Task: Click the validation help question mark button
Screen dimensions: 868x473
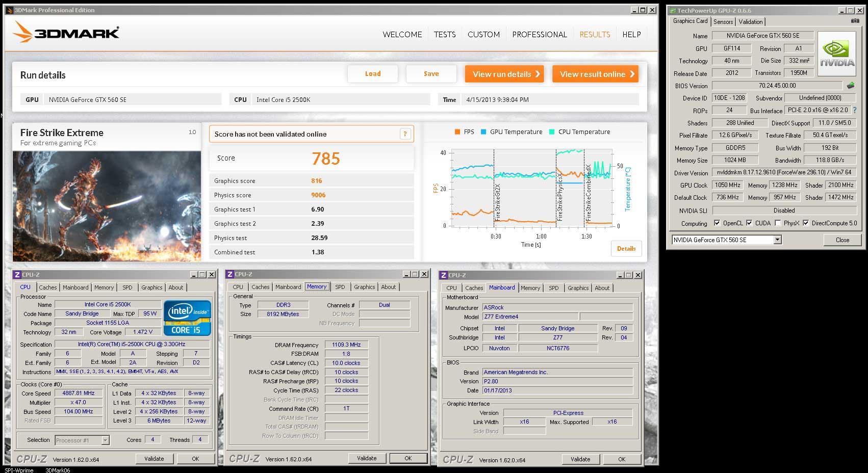Action: 405,134
